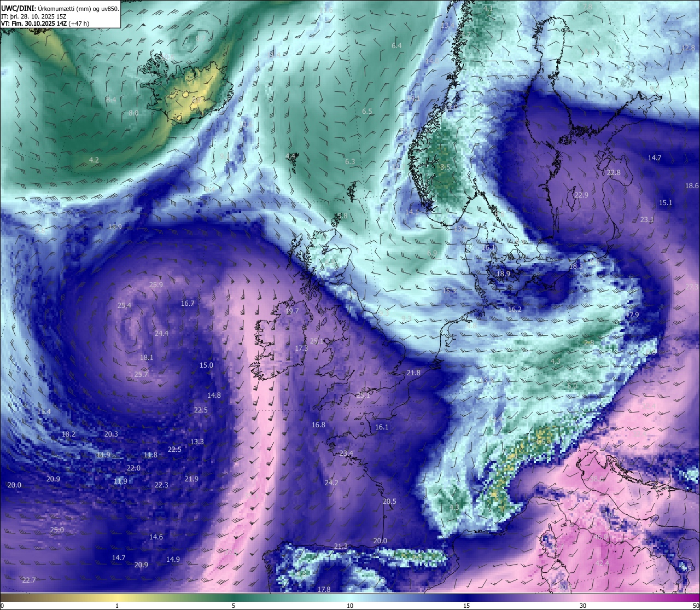700x610 pixels.
Task: Click the map value '11.4'
Action: (x=44, y=411)
